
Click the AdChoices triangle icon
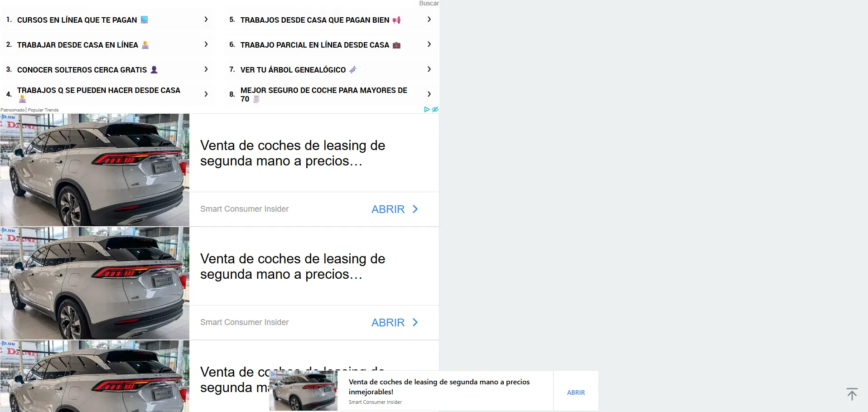click(x=426, y=110)
